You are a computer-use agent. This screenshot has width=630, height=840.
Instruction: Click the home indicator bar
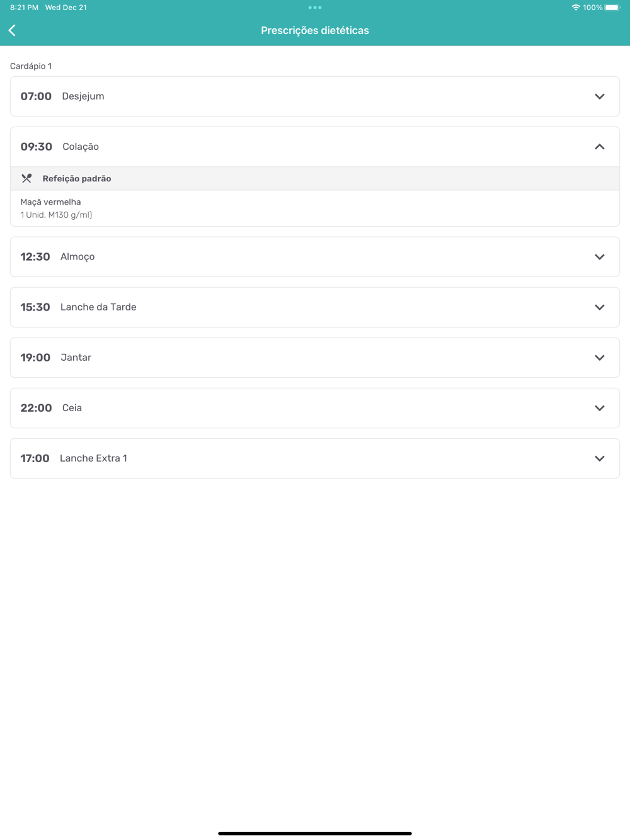pyautogui.click(x=315, y=833)
